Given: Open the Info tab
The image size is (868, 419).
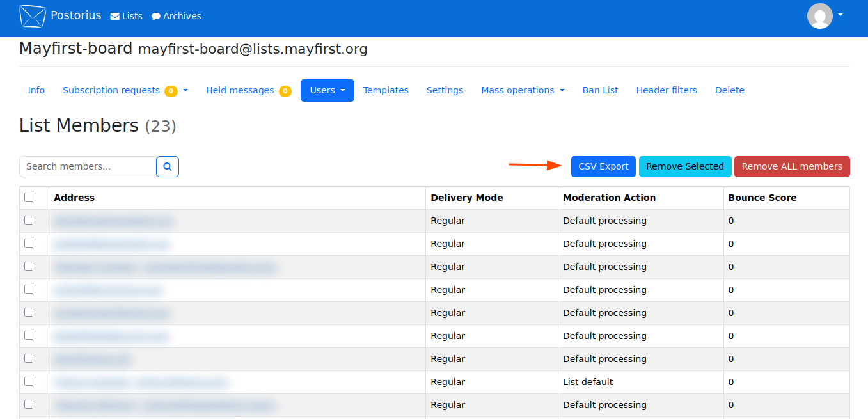Looking at the screenshot, I should coord(36,91).
